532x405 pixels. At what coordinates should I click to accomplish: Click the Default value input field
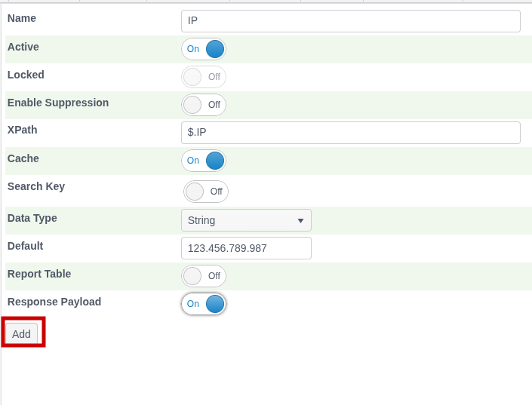(246, 248)
